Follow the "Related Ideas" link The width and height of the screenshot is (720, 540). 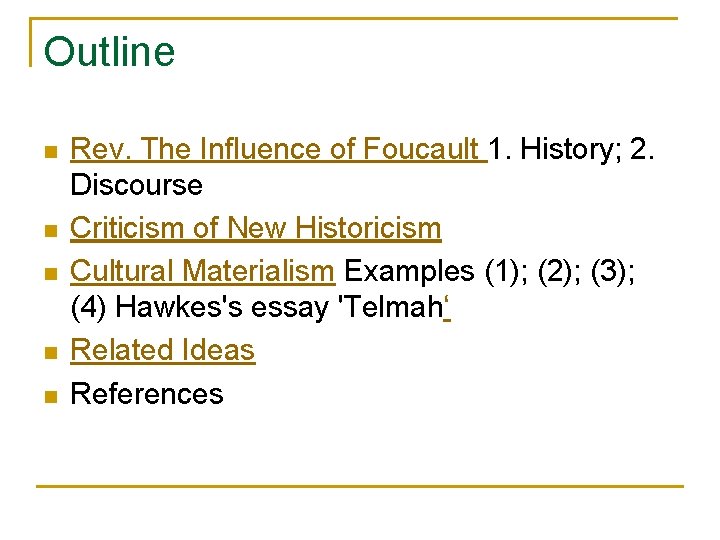(x=163, y=350)
